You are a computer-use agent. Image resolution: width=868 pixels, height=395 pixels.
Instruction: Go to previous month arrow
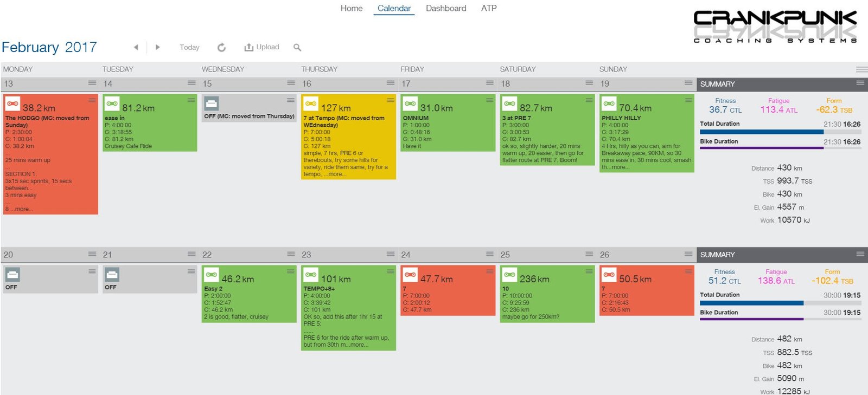136,47
